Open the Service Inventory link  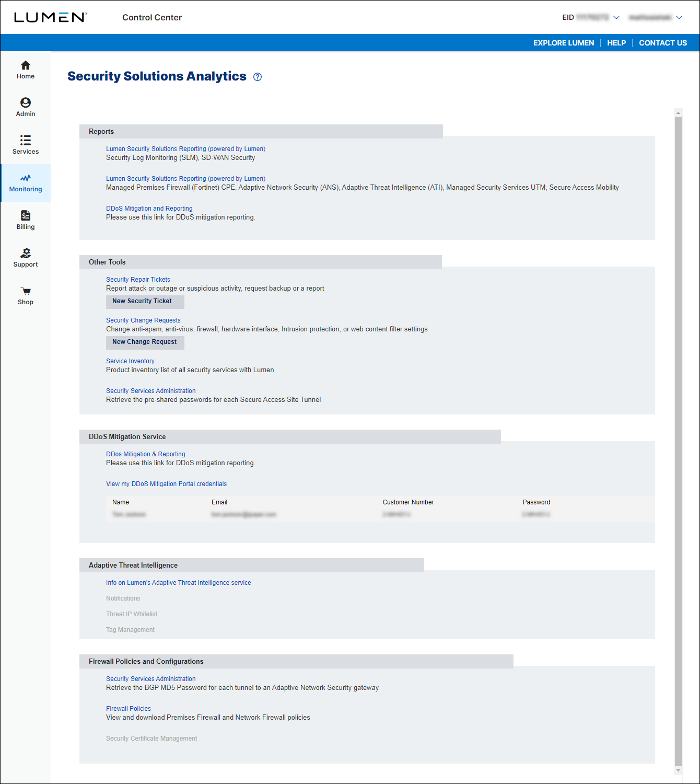coord(130,361)
